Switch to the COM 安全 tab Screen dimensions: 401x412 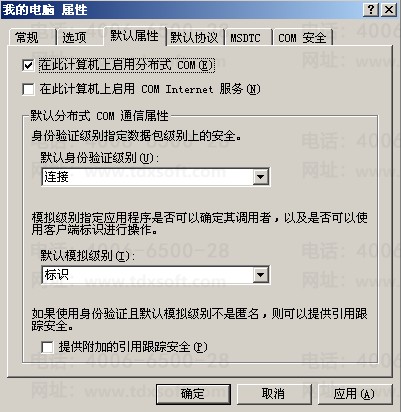pyautogui.click(x=303, y=37)
